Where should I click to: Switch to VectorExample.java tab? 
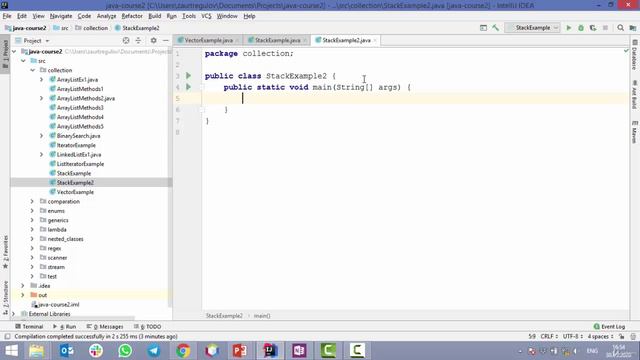(x=208, y=40)
